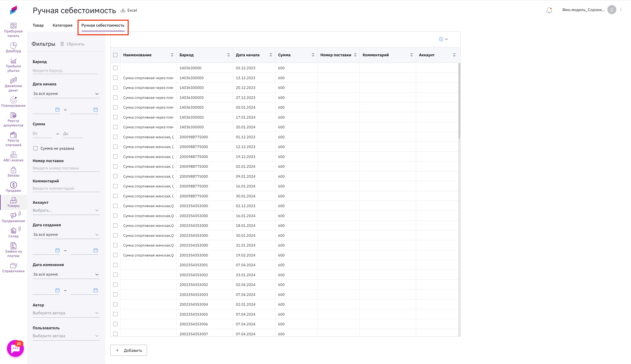Open the chat widget with 20 messages
This screenshot has width=631, height=364.
(15, 348)
